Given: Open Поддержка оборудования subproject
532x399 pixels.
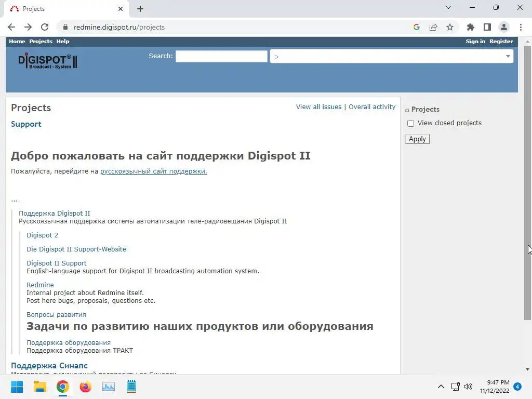Looking at the screenshot, I should (69, 343).
